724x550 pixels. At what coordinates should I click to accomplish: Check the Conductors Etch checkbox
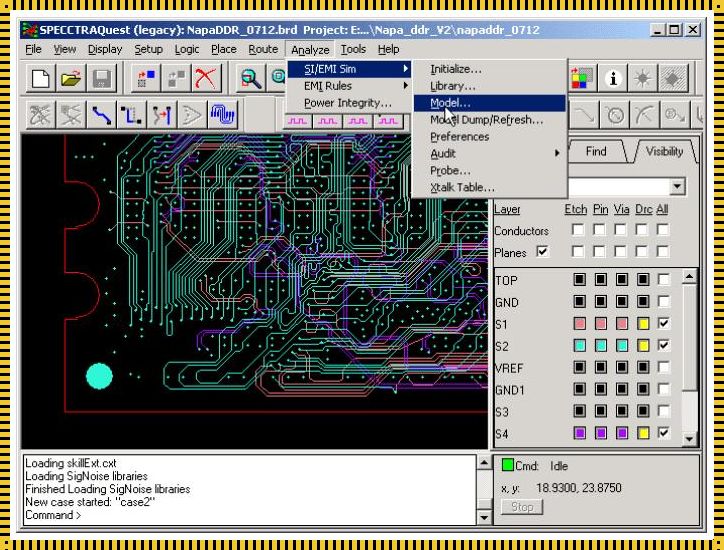click(x=578, y=230)
